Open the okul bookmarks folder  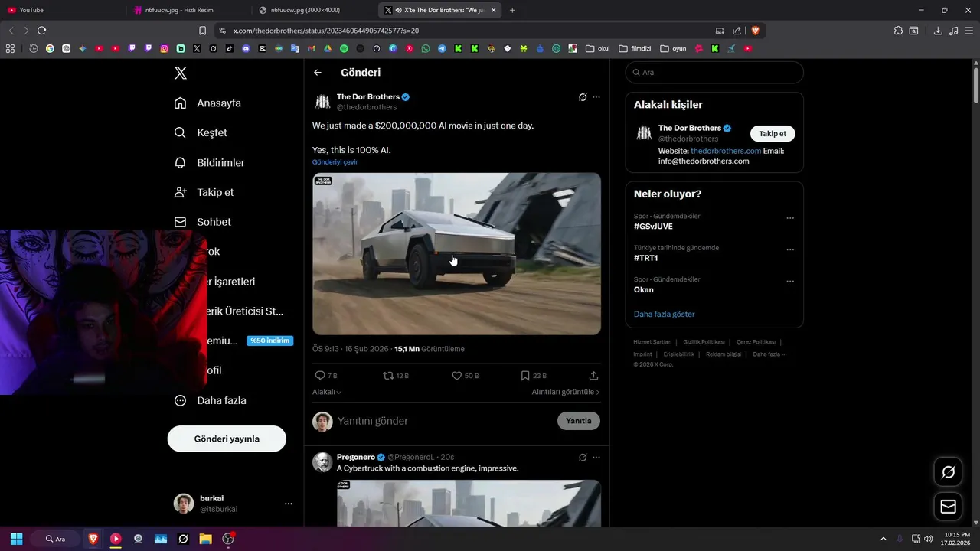click(x=598, y=48)
